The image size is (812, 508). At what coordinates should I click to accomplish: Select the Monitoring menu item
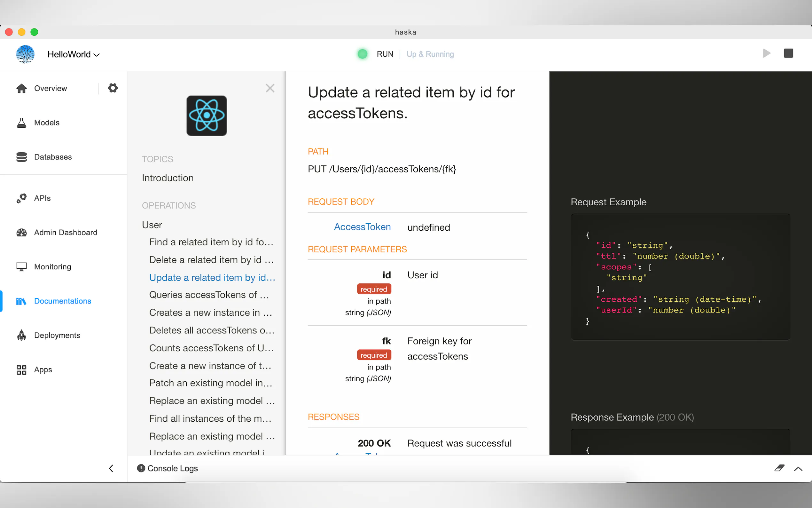click(x=52, y=267)
